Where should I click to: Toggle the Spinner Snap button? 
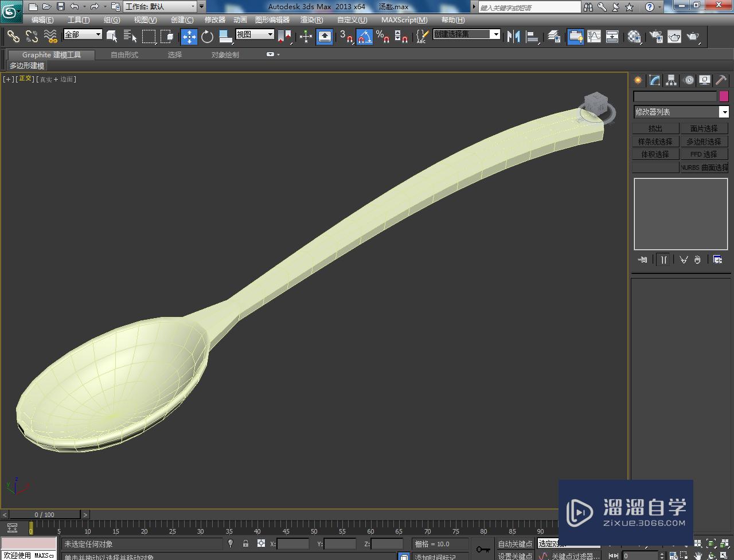[401, 37]
